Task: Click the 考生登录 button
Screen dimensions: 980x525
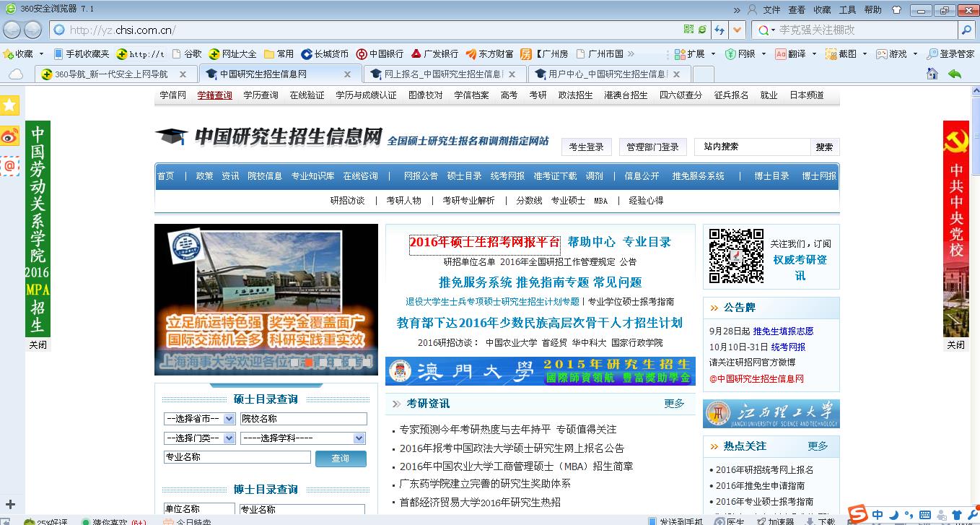Action: pyautogui.click(x=587, y=147)
